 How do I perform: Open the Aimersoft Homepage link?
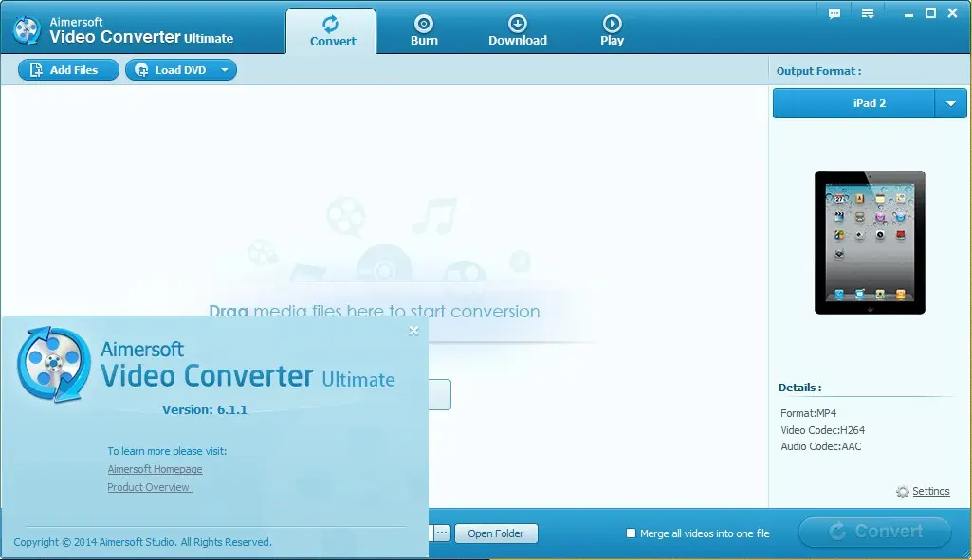coord(155,469)
